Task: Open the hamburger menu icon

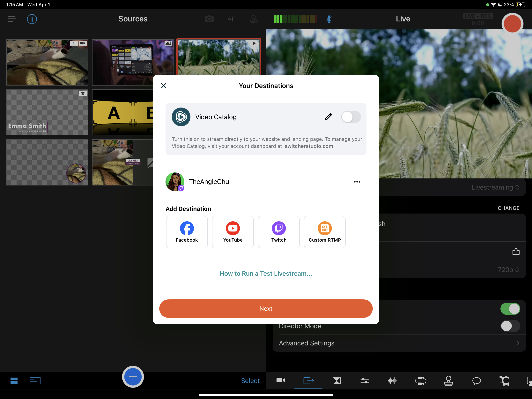Action: point(12,19)
